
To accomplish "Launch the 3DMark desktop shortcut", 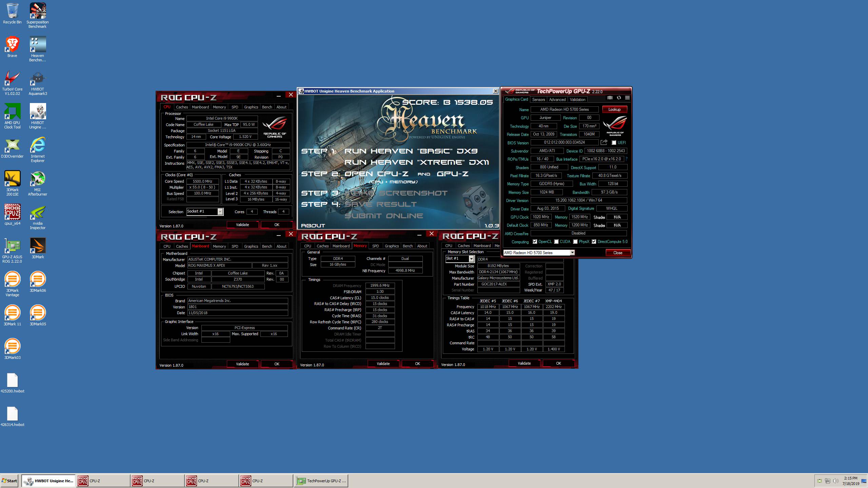I will tap(38, 248).
